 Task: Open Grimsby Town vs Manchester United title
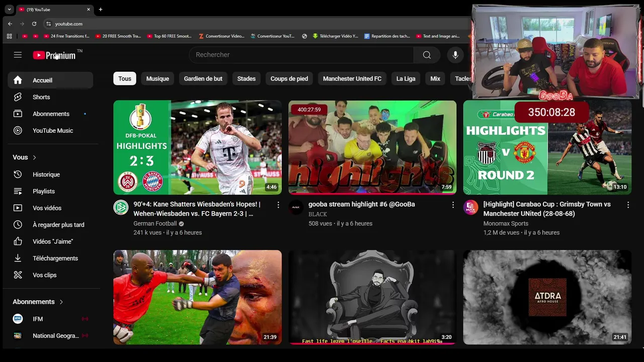point(547,209)
